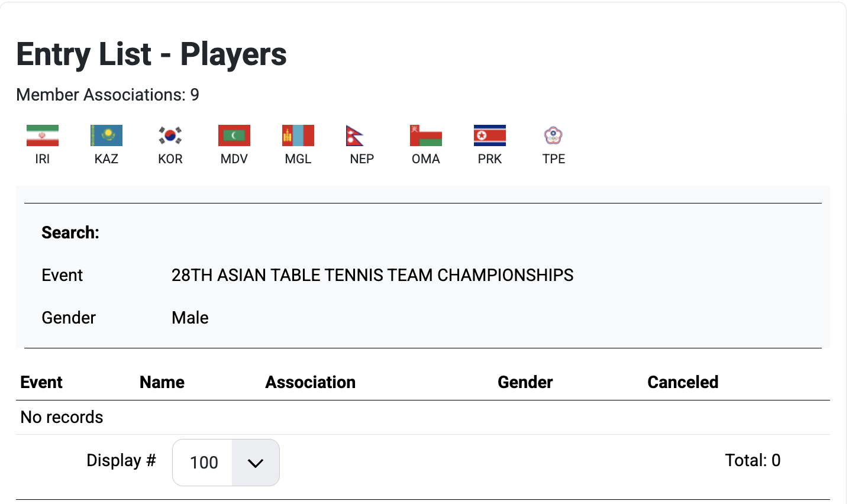This screenshot has width=852, height=504.
Task: Click the KOR association label
Action: coord(170,159)
